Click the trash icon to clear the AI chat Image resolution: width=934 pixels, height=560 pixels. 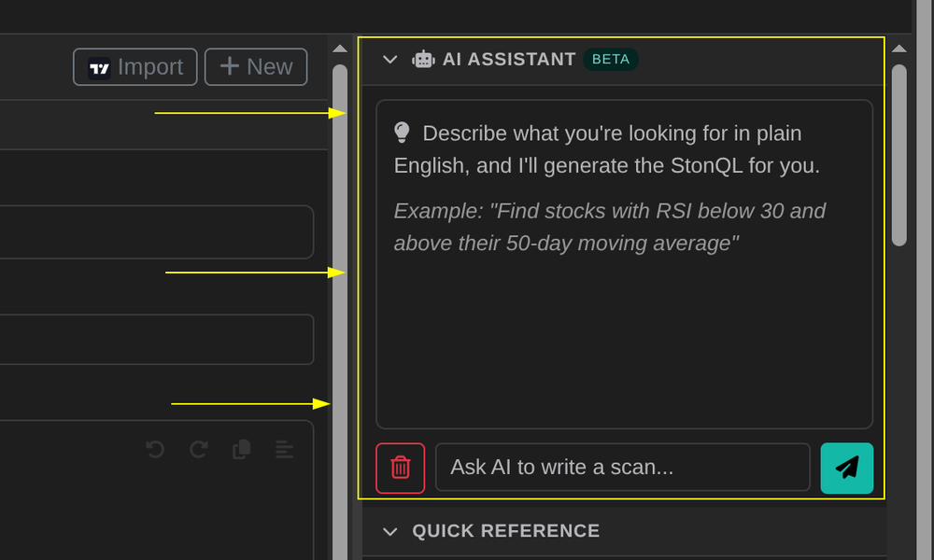(400, 468)
